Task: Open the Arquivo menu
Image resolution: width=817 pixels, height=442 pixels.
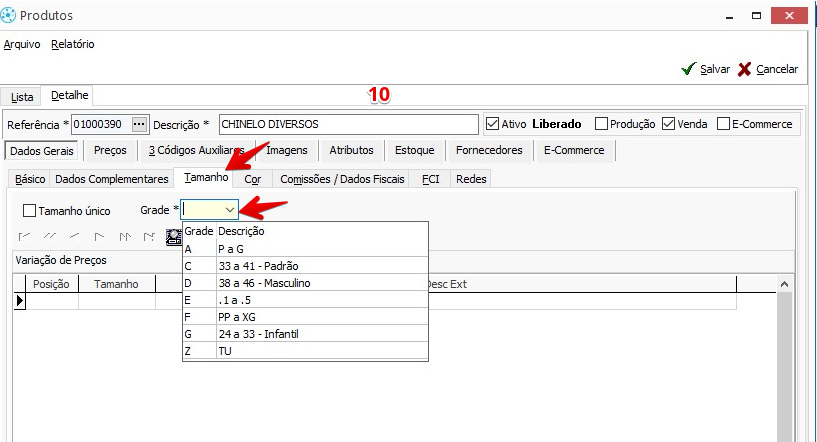Action: [21, 44]
